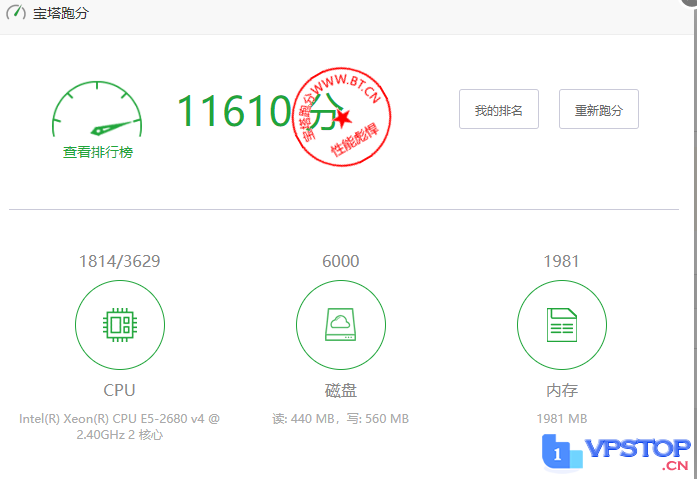Click the 读: 440 MB, 写: 560 MB text

(340, 419)
